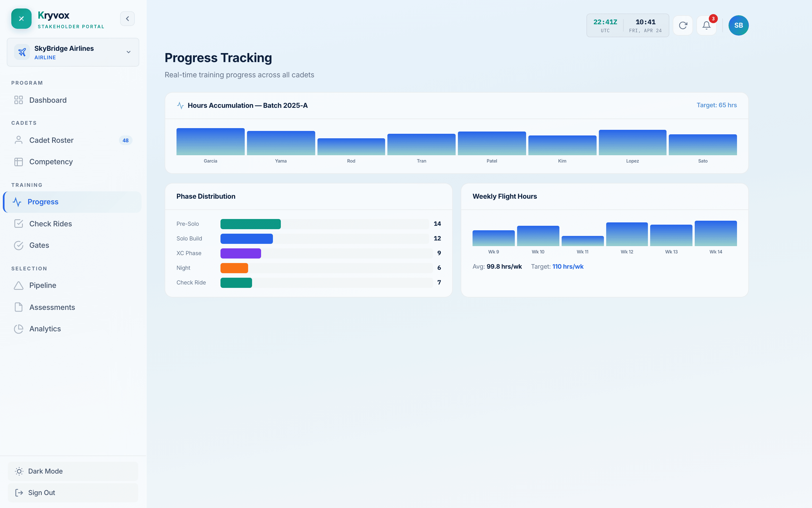This screenshot has width=812, height=508.
Task: Click the Sign Out button
Action: [73, 492]
